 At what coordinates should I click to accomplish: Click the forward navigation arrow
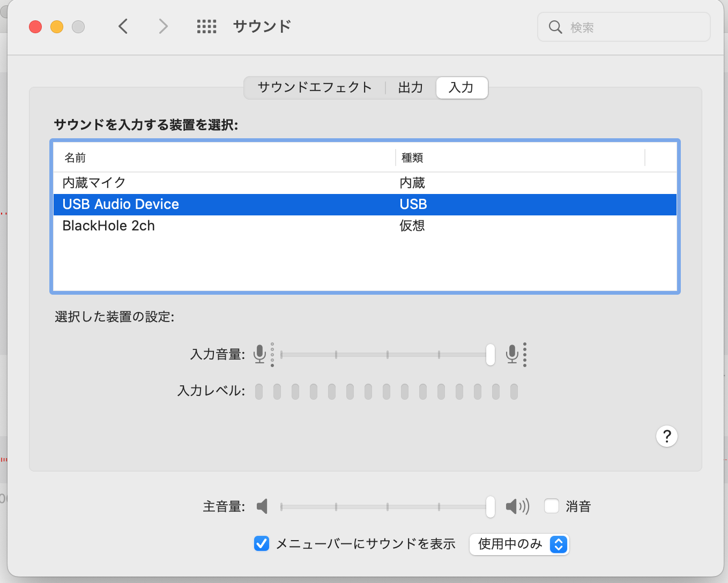point(163,26)
